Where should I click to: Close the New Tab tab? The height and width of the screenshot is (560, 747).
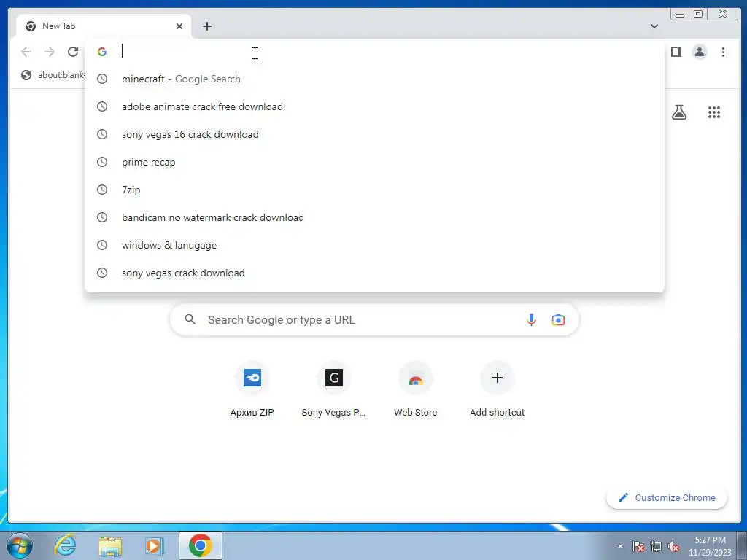pos(179,26)
